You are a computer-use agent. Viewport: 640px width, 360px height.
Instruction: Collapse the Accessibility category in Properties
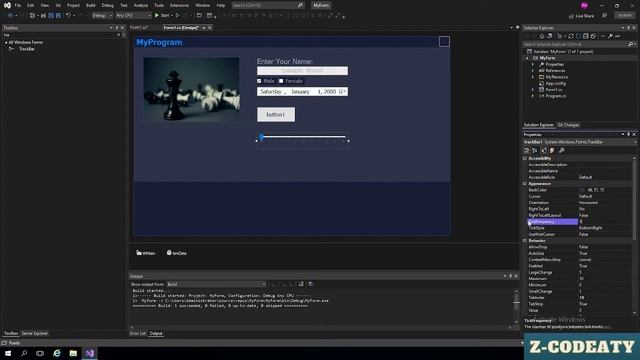(525, 158)
